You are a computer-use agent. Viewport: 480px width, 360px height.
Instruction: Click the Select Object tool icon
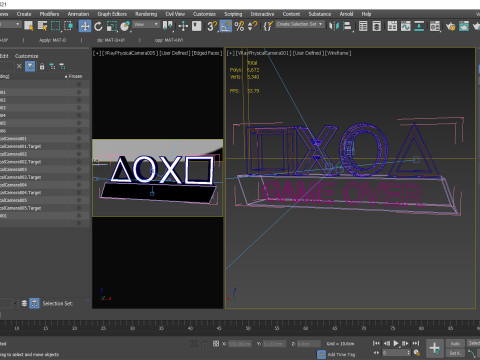(x=29, y=26)
